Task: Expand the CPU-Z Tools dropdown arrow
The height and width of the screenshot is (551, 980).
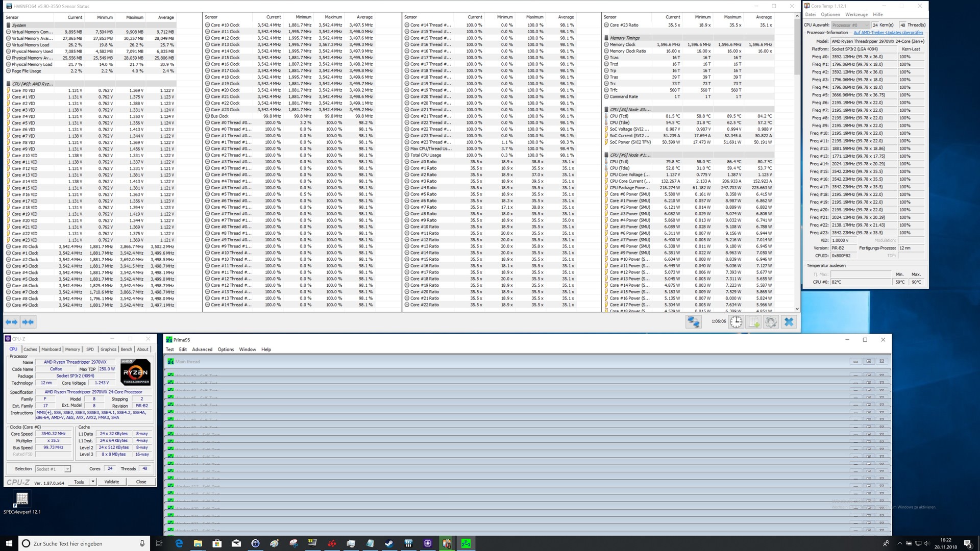Action: coord(93,482)
